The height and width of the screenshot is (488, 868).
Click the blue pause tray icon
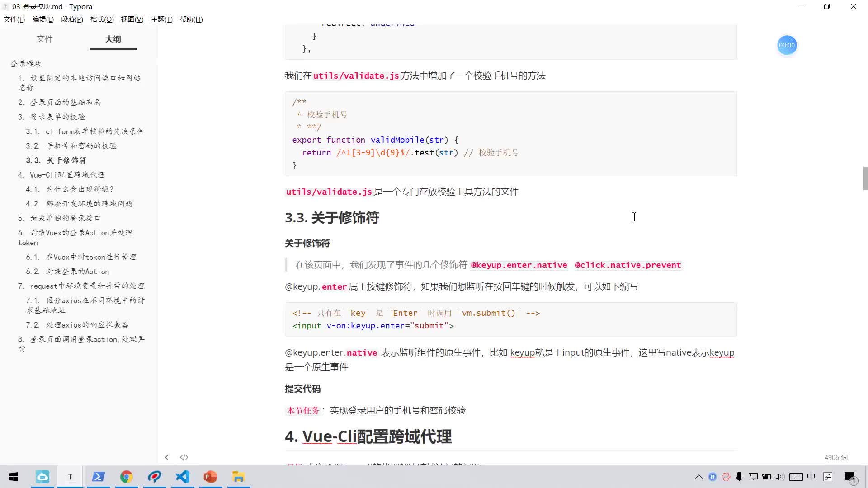click(712, 477)
